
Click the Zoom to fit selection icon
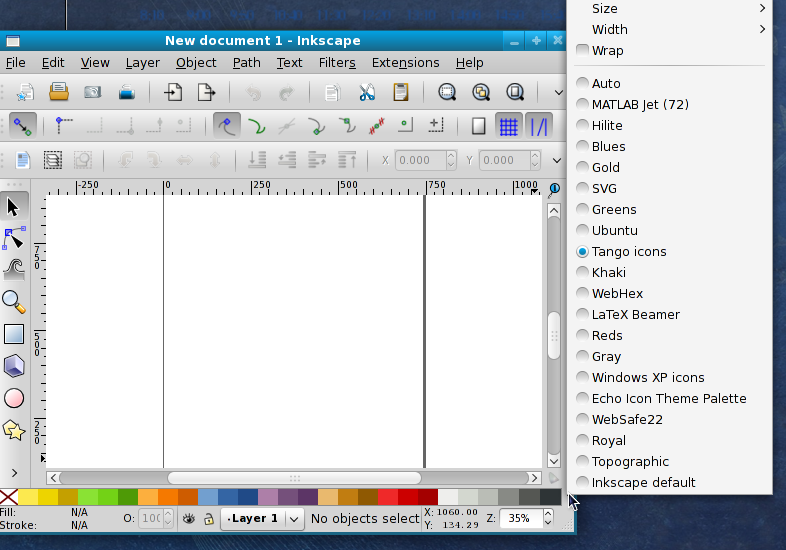pyautogui.click(x=447, y=92)
